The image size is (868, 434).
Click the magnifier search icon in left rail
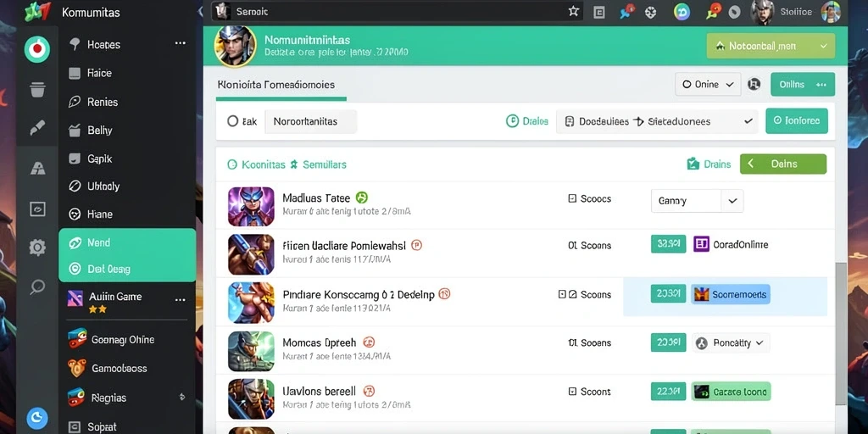(37, 287)
